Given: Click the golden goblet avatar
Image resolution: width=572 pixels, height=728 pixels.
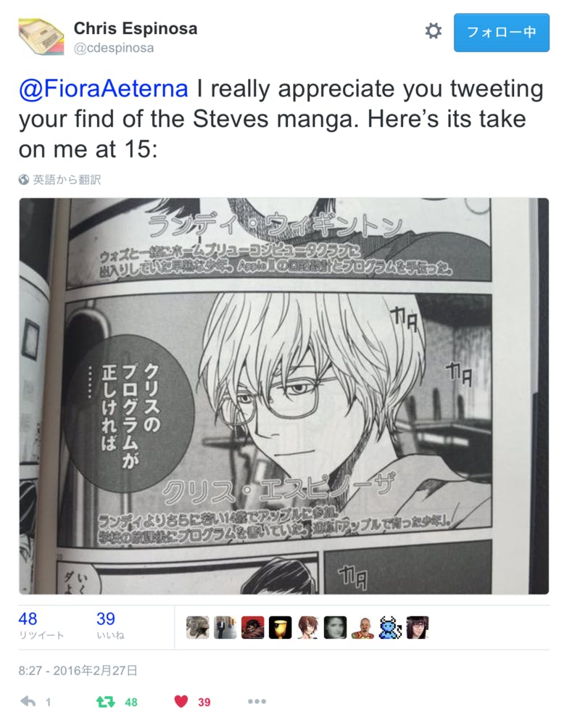Looking at the screenshot, I should 281,628.
